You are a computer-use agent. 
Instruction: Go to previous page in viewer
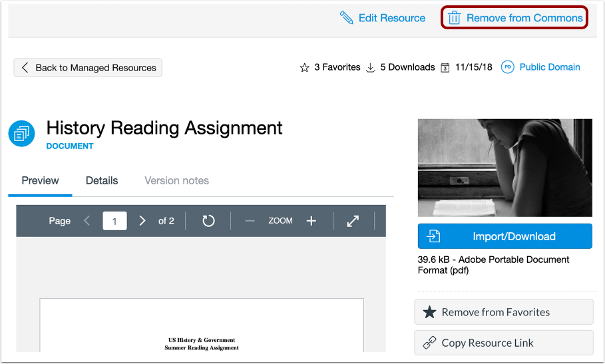pos(87,220)
